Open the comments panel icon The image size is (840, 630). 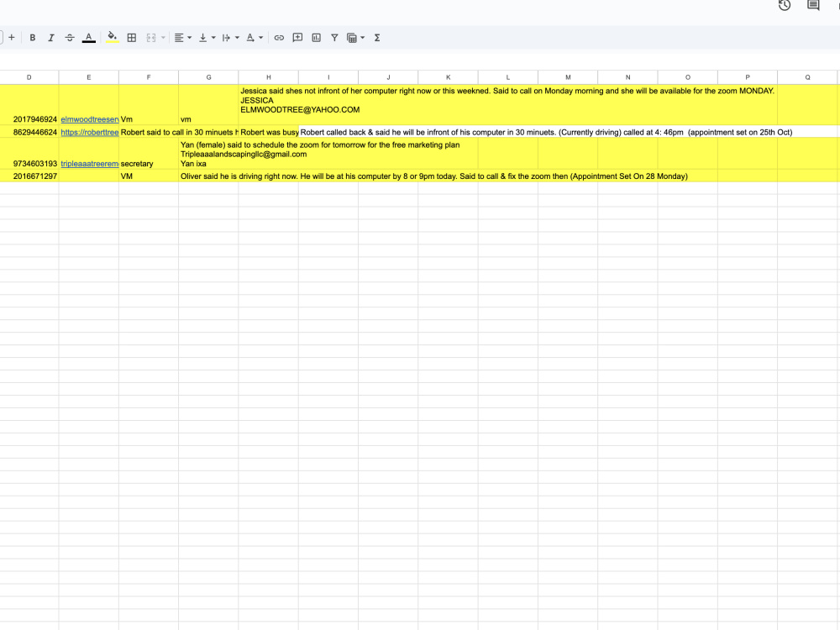point(813,5)
